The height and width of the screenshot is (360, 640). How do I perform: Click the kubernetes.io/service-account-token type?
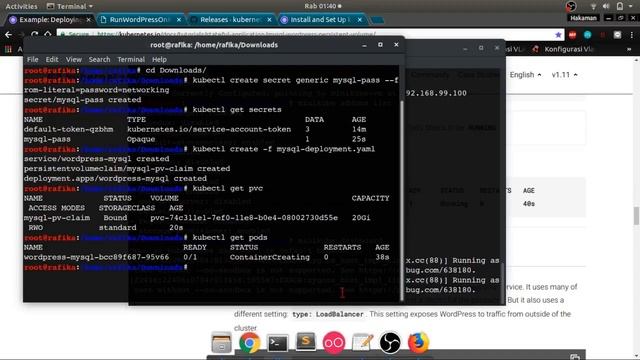click(209, 129)
